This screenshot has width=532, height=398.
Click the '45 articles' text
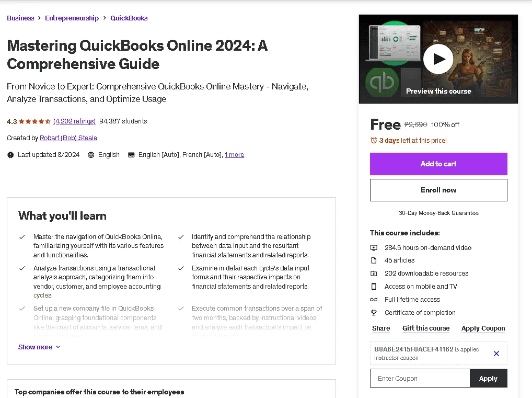point(399,260)
